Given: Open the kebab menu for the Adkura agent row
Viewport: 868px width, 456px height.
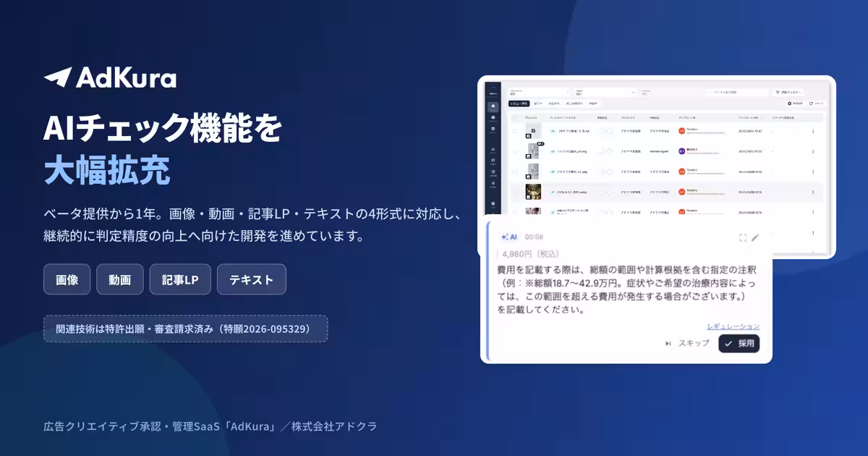Looking at the screenshot, I should pos(813,151).
